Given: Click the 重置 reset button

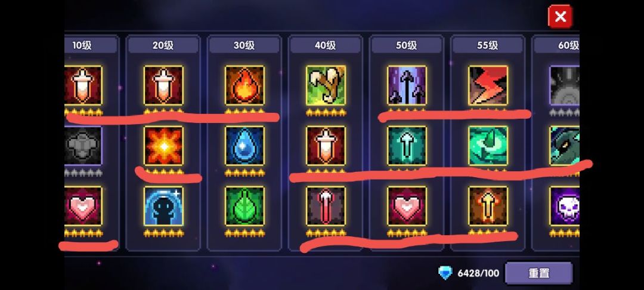Looking at the screenshot, I should 538,273.
